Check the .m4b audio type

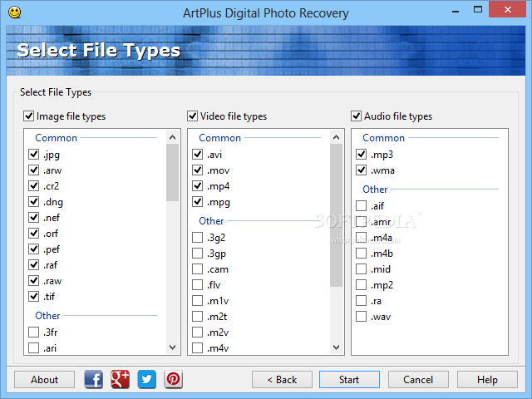pyautogui.click(x=362, y=253)
